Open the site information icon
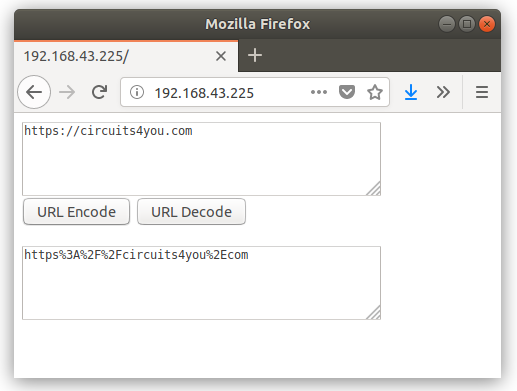 (137, 92)
